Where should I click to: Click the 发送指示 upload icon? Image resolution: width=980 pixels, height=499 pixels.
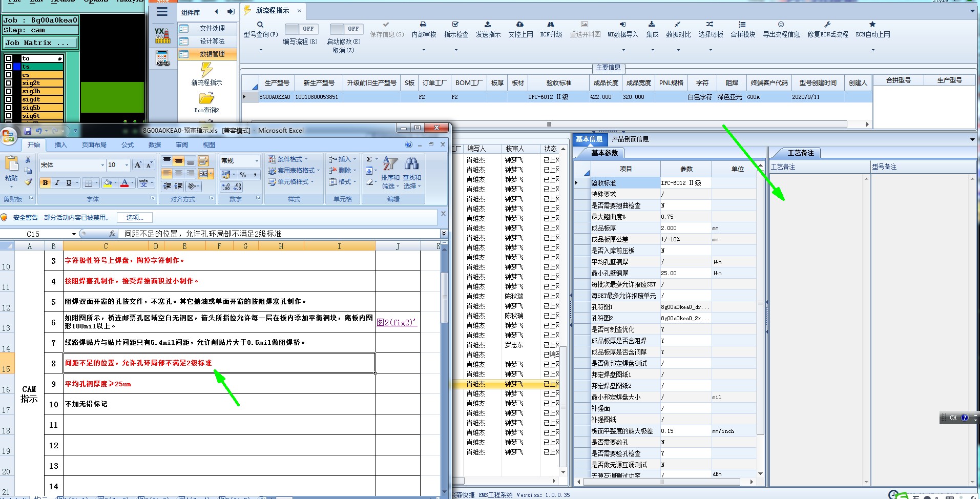coord(488,24)
